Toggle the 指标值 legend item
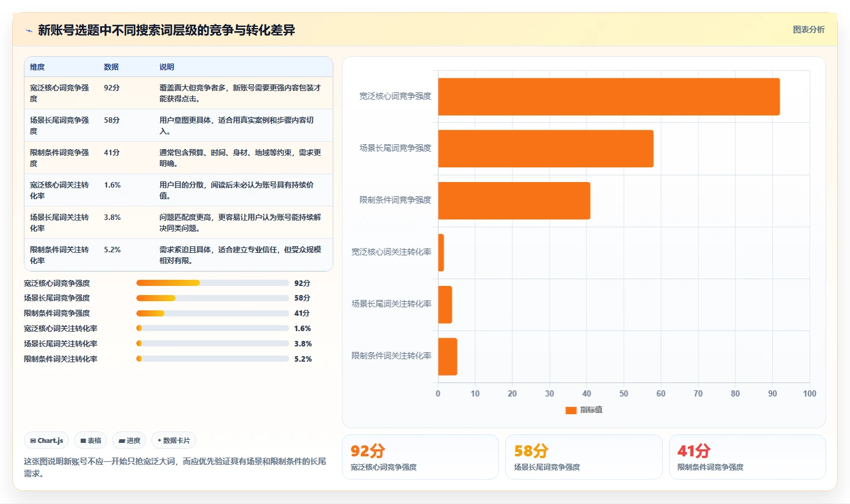The height and width of the screenshot is (504, 850). (584, 410)
